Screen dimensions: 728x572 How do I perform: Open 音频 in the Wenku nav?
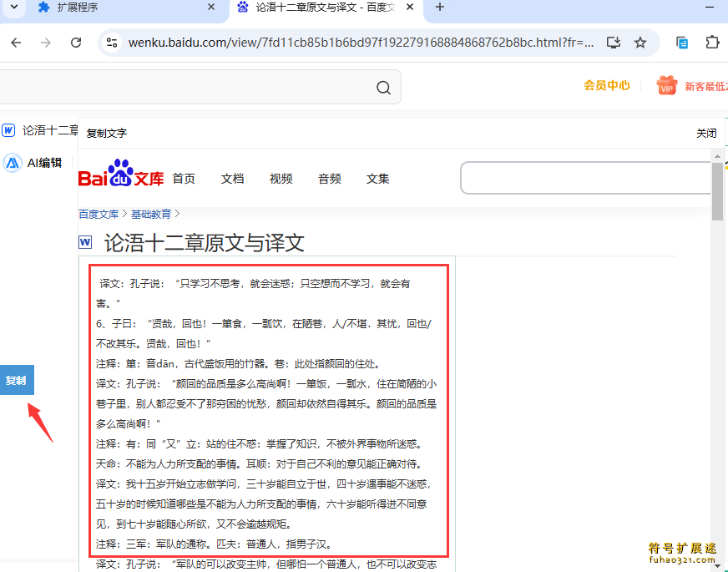coord(330,179)
